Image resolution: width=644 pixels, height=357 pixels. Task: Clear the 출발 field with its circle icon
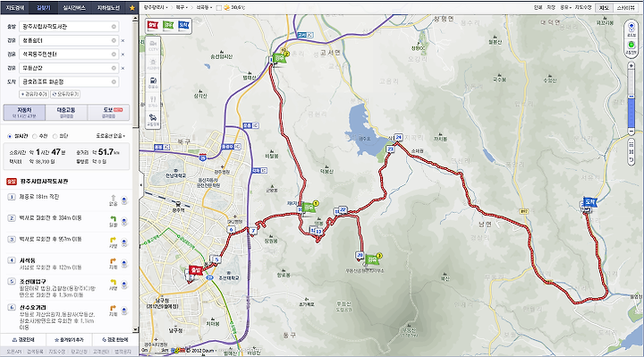[114, 27]
